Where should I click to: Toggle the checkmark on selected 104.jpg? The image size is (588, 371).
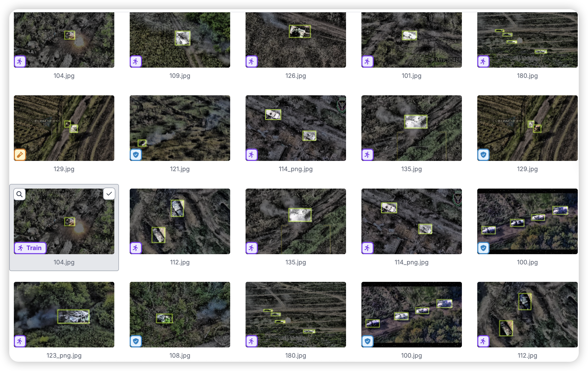pos(109,194)
